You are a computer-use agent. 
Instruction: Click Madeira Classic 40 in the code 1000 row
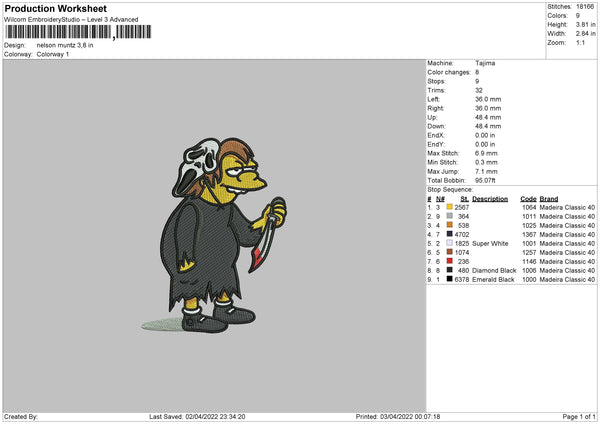pyautogui.click(x=567, y=280)
